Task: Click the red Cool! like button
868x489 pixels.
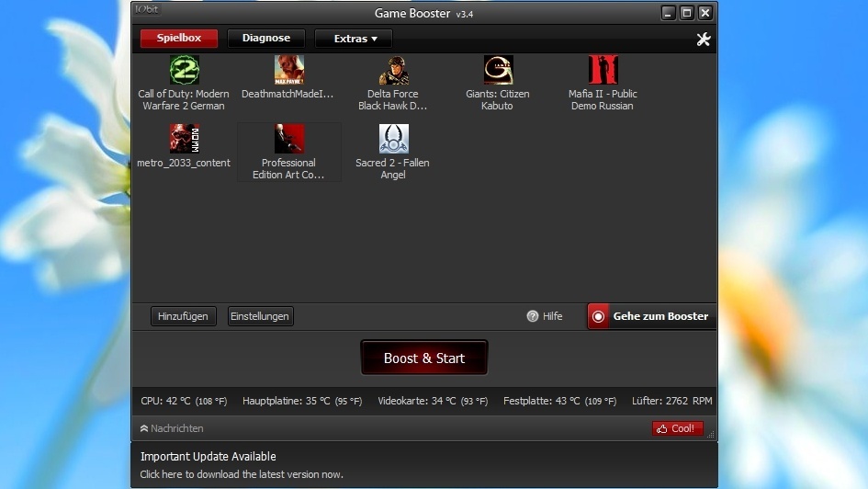Action: tap(677, 428)
